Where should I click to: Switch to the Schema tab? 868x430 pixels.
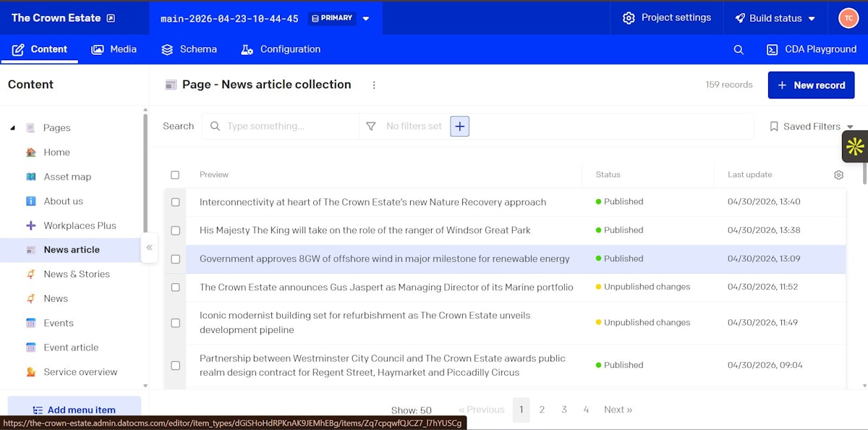[x=189, y=49]
